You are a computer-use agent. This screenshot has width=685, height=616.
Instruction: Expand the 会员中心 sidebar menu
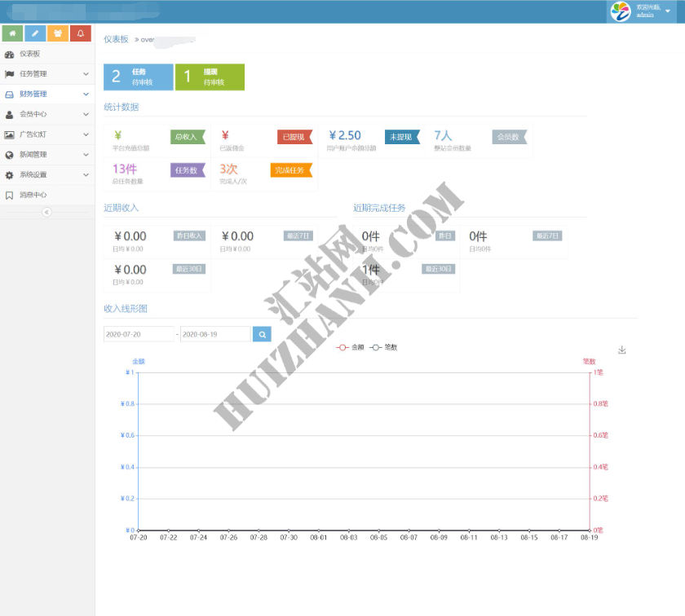(47, 114)
